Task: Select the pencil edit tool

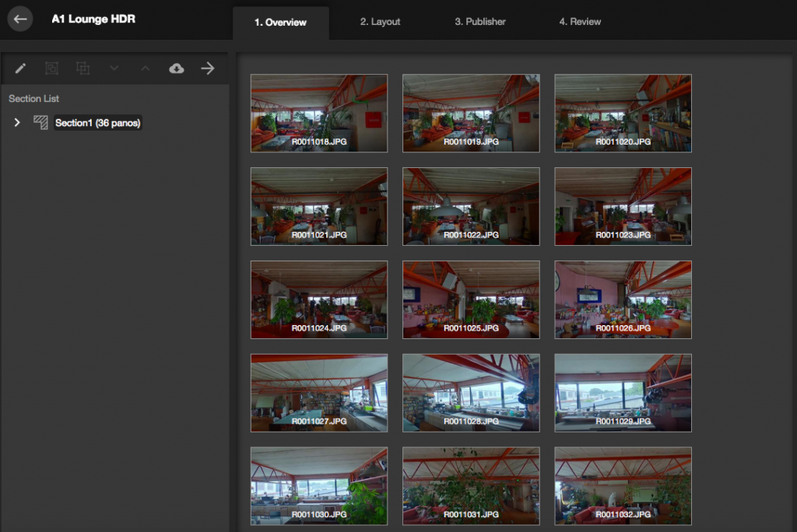Action: tap(21, 68)
